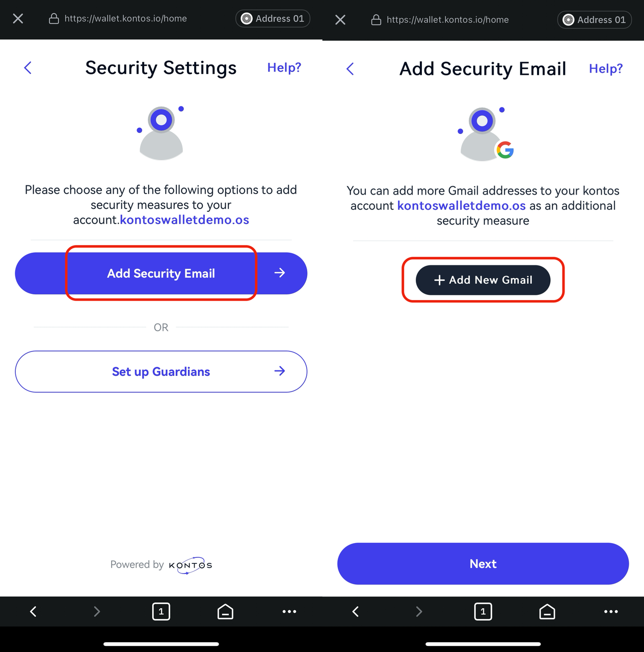Open Help link on Add Security Email
Viewport: 644px width, 652px height.
[606, 69]
